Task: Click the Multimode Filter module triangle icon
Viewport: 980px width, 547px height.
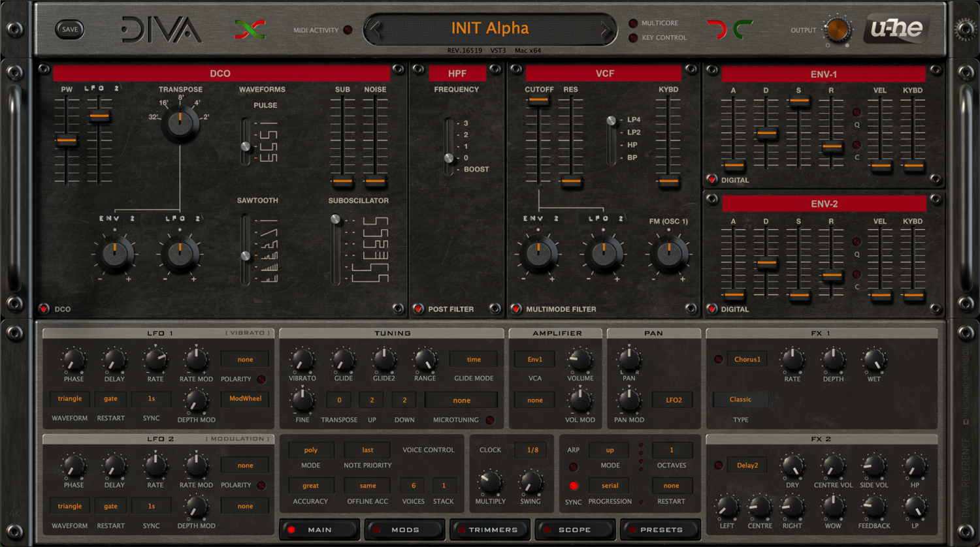Action: click(x=516, y=309)
